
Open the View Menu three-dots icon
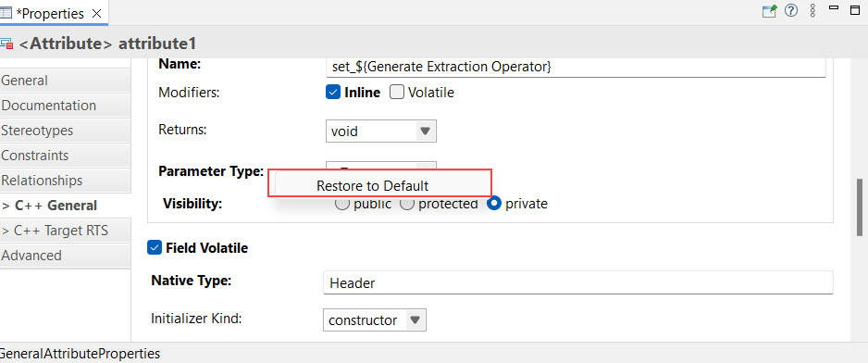tap(812, 10)
